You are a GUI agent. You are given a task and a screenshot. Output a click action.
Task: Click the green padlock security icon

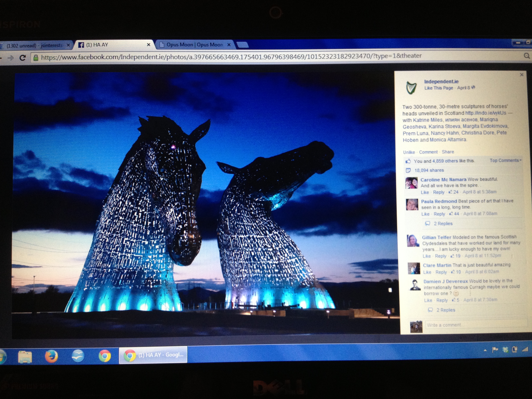(x=36, y=58)
